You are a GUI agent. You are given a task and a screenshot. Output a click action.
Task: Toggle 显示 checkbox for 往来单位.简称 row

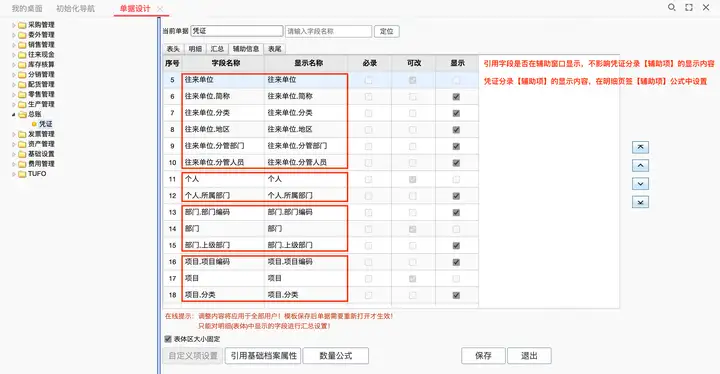click(x=456, y=96)
